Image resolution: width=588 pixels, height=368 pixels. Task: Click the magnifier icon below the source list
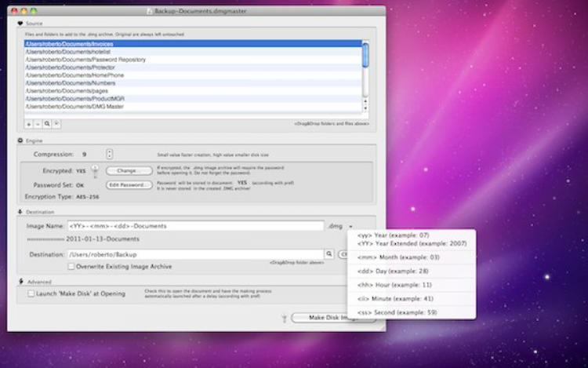click(x=47, y=124)
